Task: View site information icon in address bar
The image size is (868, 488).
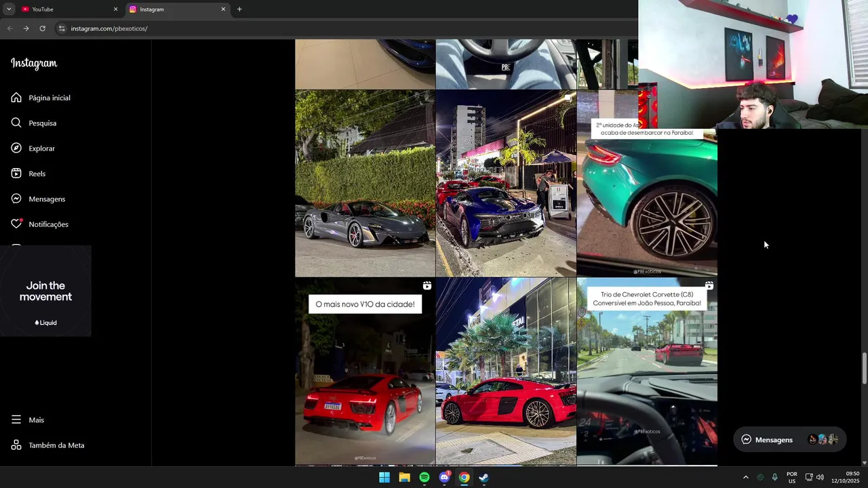Action: point(62,28)
